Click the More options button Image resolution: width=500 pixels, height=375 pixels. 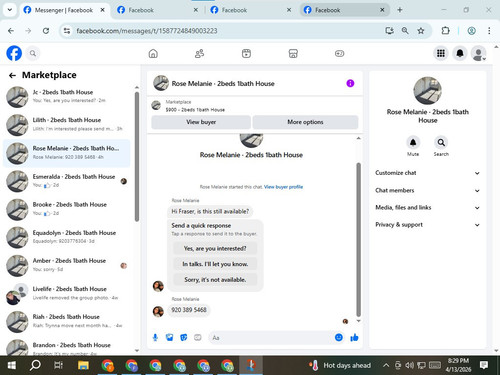point(305,122)
